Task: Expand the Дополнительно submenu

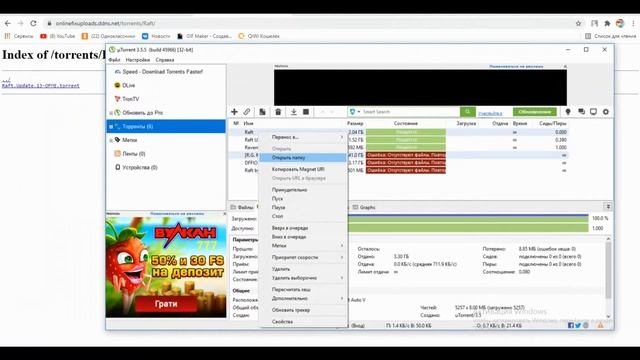Action: (304, 298)
